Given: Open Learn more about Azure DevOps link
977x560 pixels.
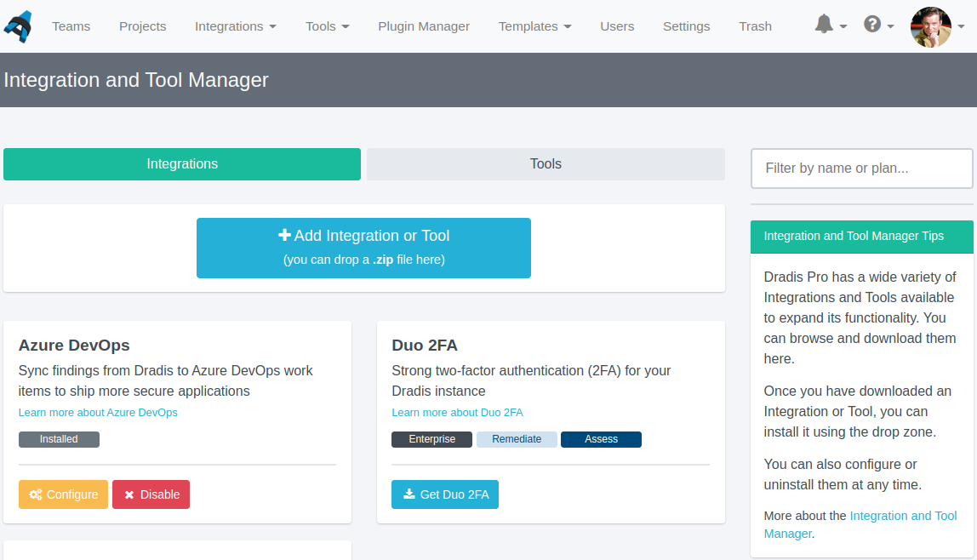Looking at the screenshot, I should pyautogui.click(x=98, y=413).
